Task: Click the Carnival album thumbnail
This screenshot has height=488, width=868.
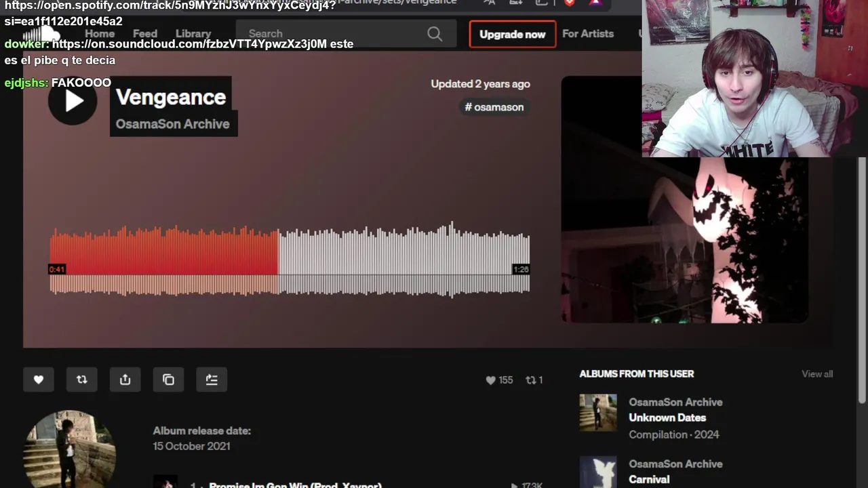Action: coord(598,472)
